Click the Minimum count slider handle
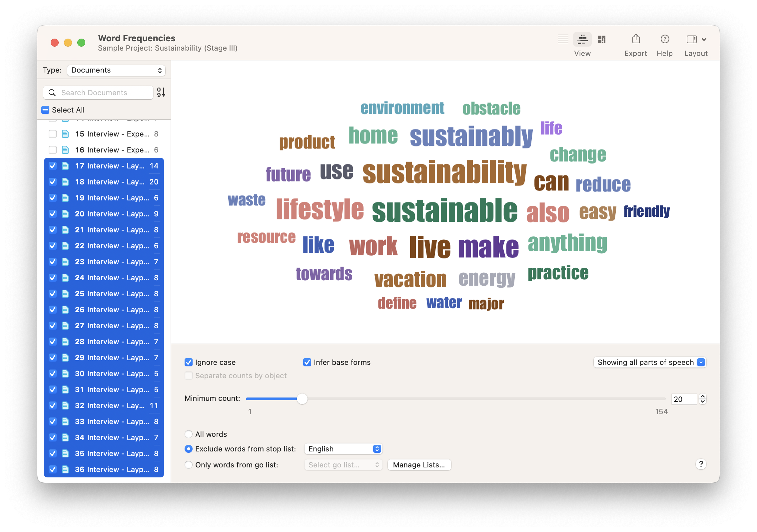 [x=302, y=399]
